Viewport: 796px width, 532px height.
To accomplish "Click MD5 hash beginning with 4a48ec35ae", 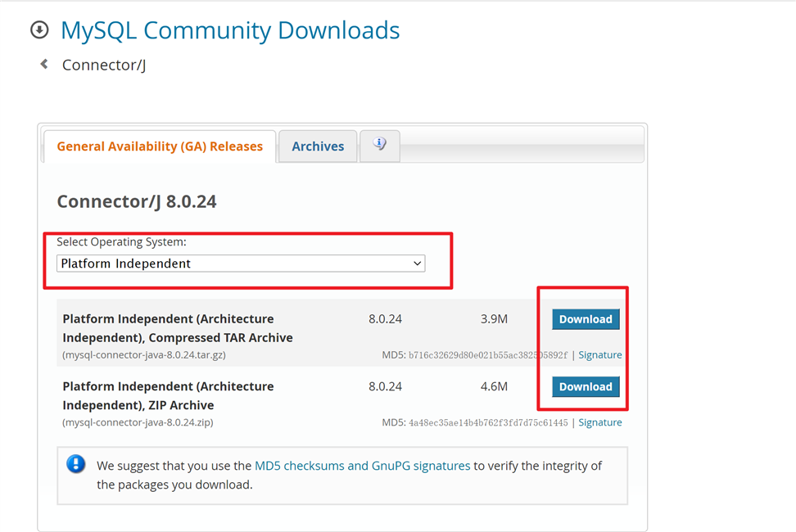I will [x=488, y=422].
